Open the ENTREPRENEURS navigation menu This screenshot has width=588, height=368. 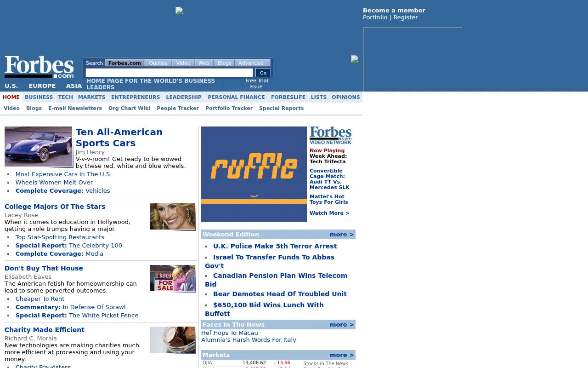tap(136, 97)
